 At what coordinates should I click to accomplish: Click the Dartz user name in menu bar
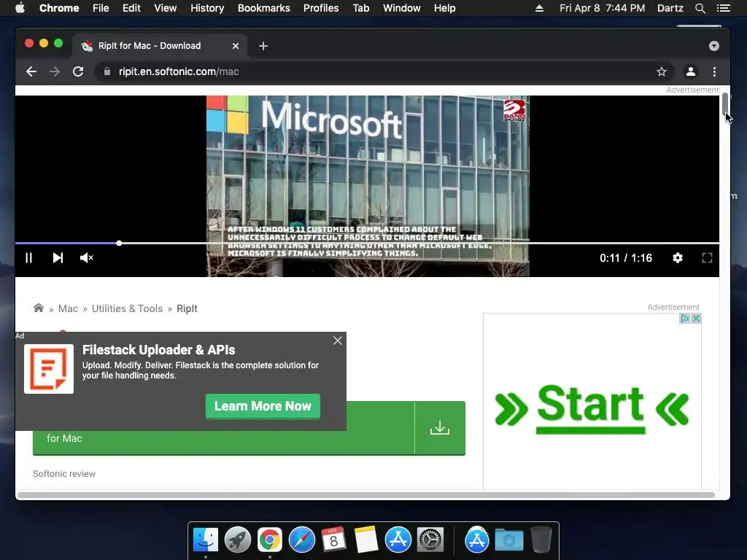[x=670, y=8]
